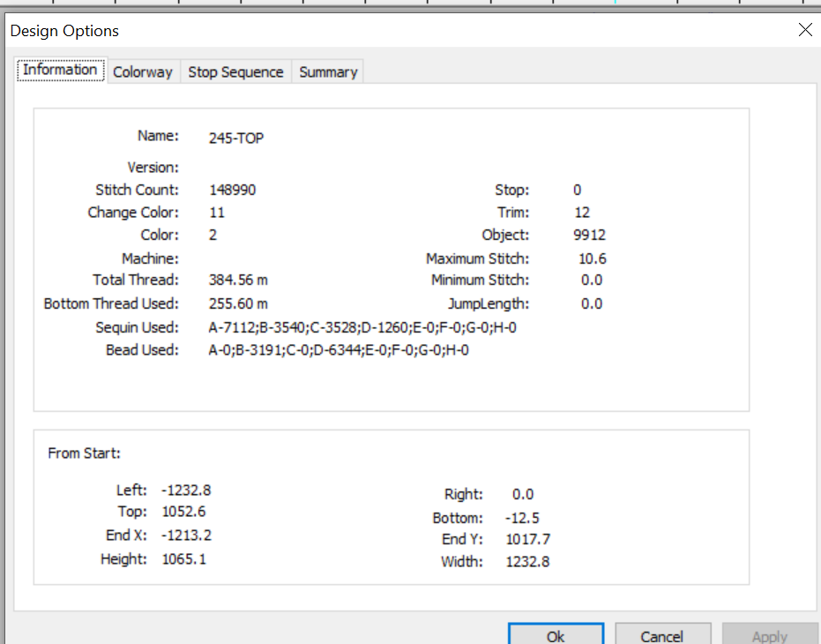Go to the Summary tab
Viewport: 821px width, 644px height.
(x=328, y=71)
